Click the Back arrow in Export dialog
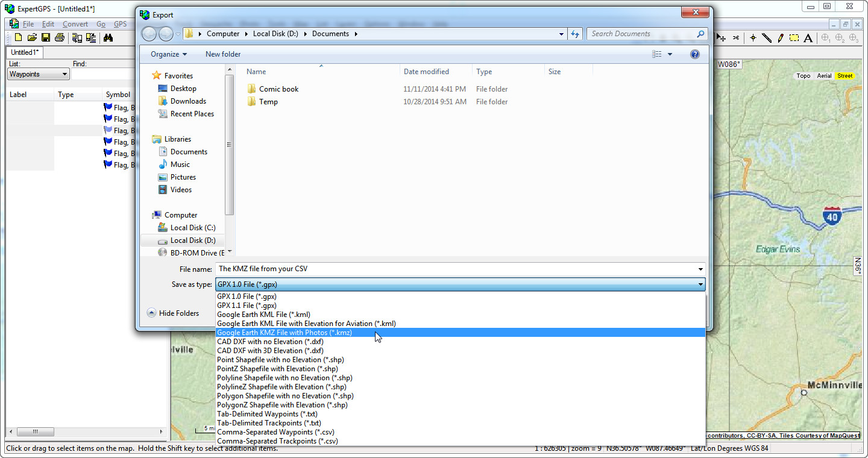 [149, 34]
